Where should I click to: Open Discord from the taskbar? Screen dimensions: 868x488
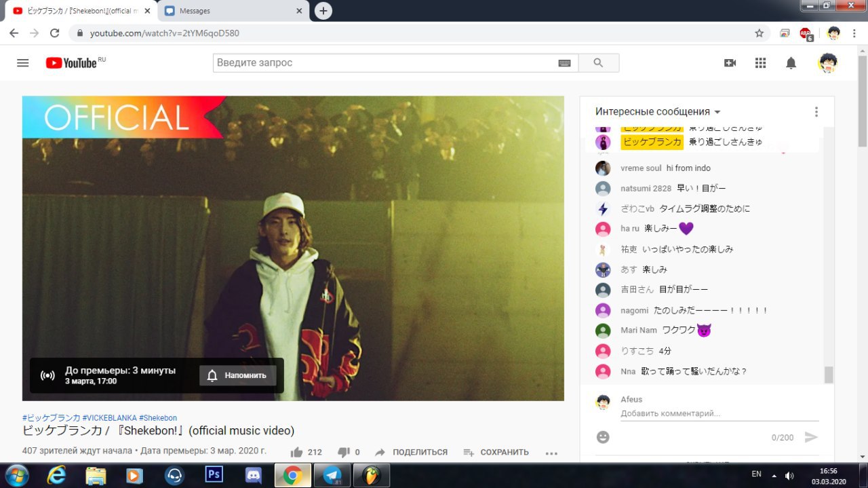pyautogui.click(x=254, y=474)
